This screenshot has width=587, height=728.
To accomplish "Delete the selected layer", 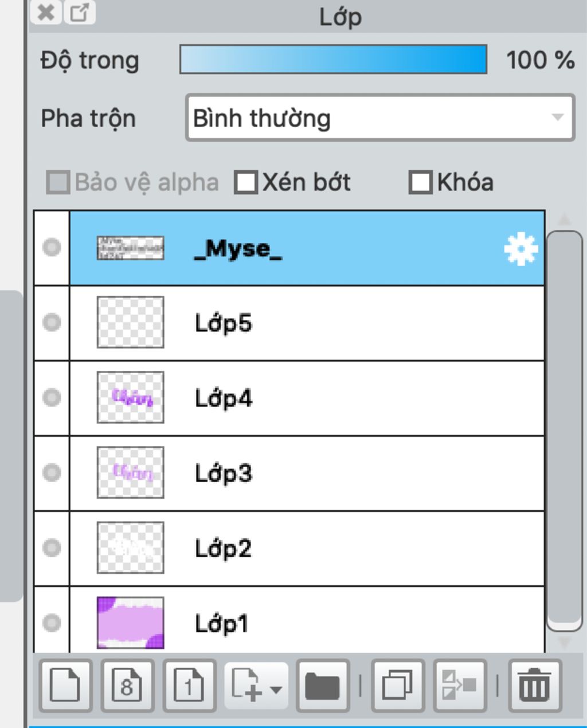I will pyautogui.click(x=534, y=686).
